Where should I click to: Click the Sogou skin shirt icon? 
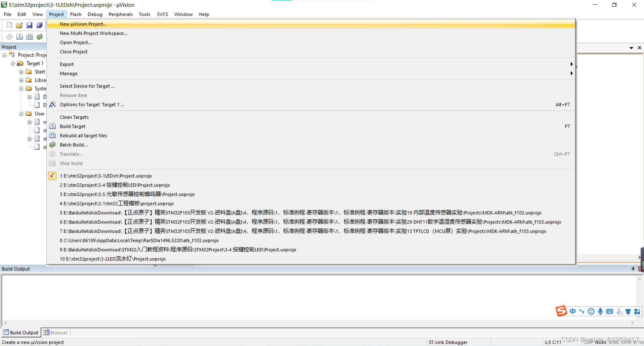(628, 311)
